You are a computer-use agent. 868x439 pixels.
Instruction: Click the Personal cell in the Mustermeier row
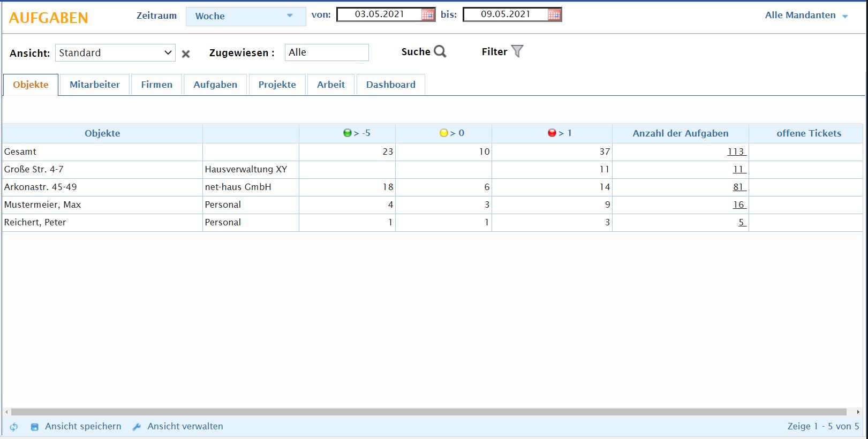[x=251, y=205]
